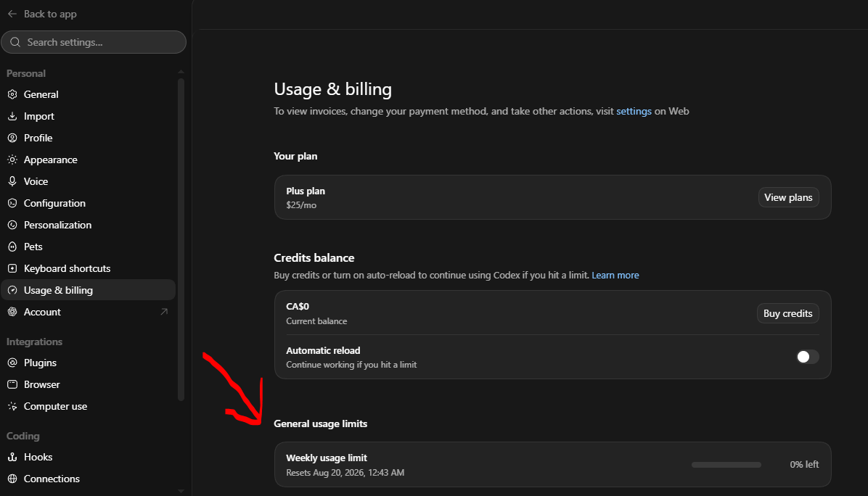The image size is (868, 496).
Task: Open the Appearance settings page
Action: [89, 160]
